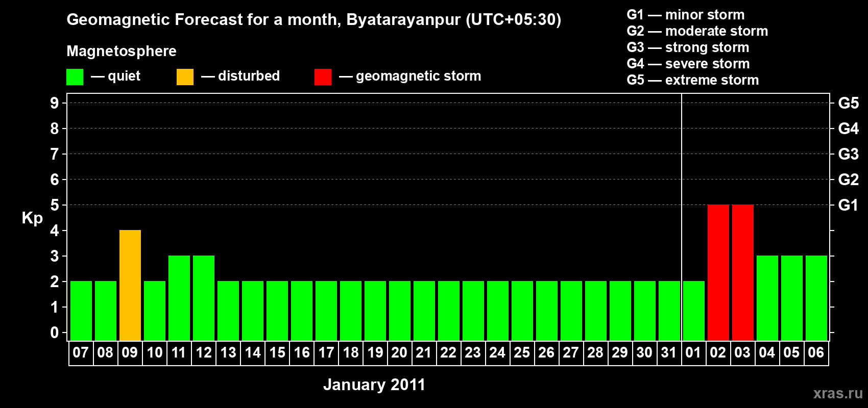The width and height of the screenshot is (868, 408).
Task: Click the green bar for February 04
Action: [x=767, y=298]
